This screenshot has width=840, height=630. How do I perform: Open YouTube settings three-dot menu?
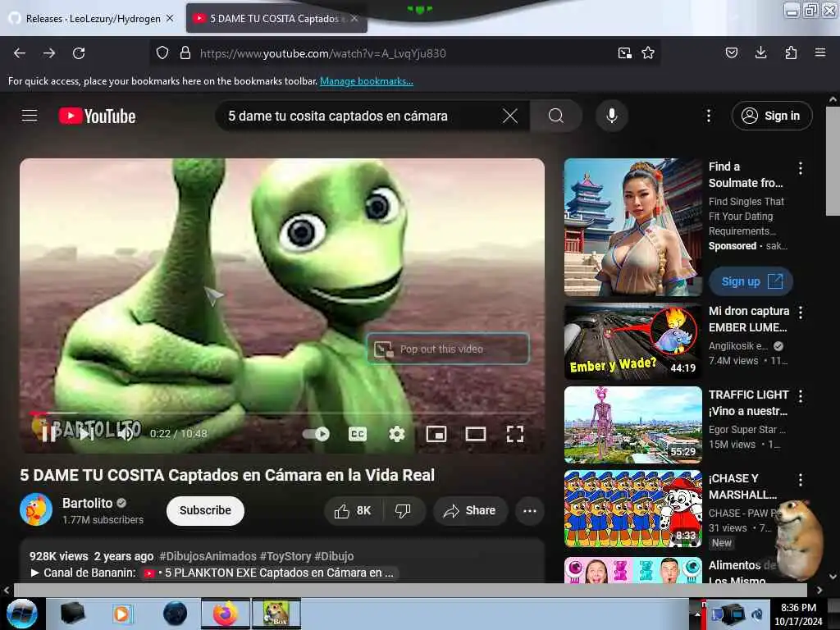708,116
